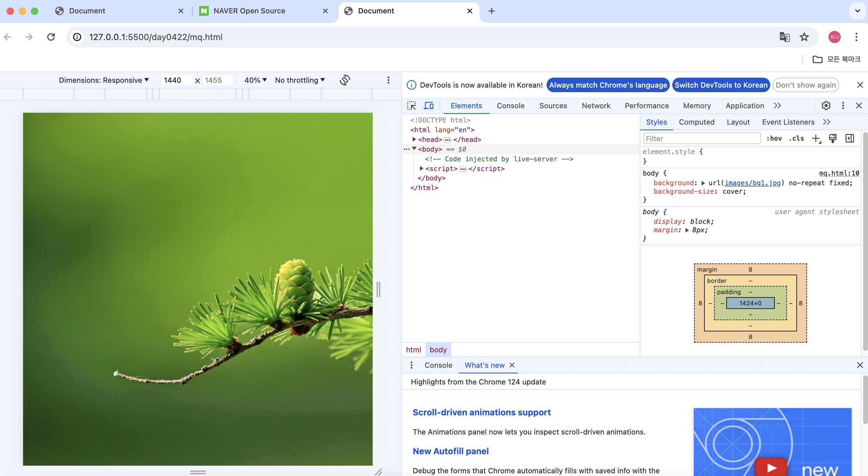868x476 pixels.
Task: Toggle the device toolbar icon
Action: tap(428, 106)
